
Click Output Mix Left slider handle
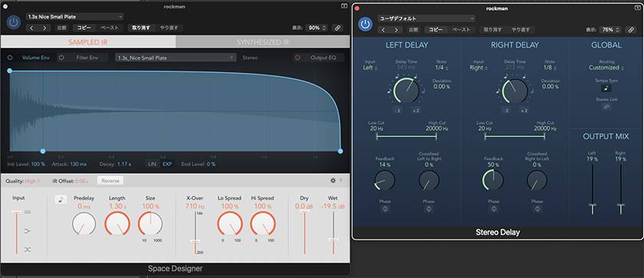[592, 205]
